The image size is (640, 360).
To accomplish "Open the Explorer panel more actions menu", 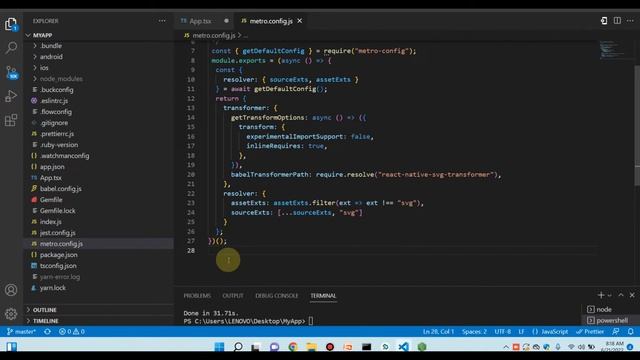I will pyautogui.click(x=162, y=21).
